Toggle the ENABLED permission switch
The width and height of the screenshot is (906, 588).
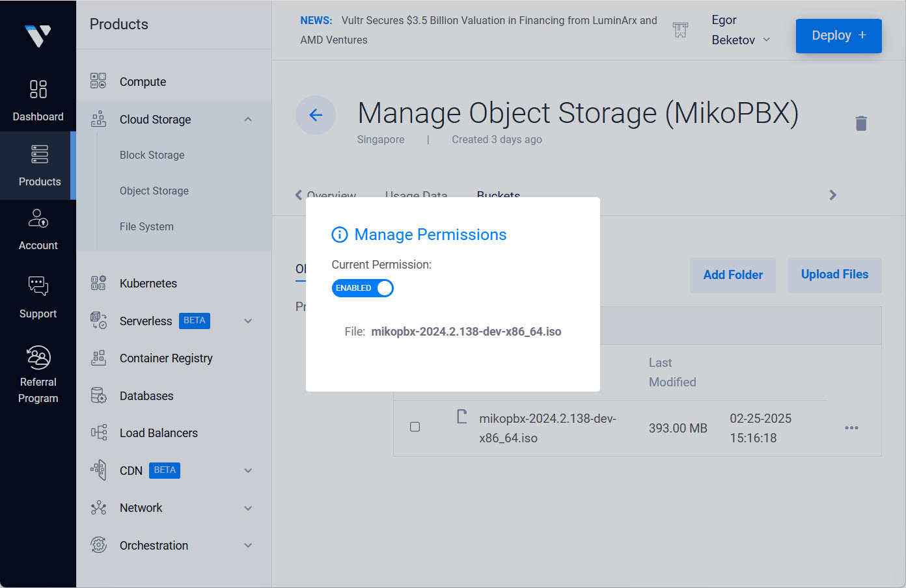(363, 288)
